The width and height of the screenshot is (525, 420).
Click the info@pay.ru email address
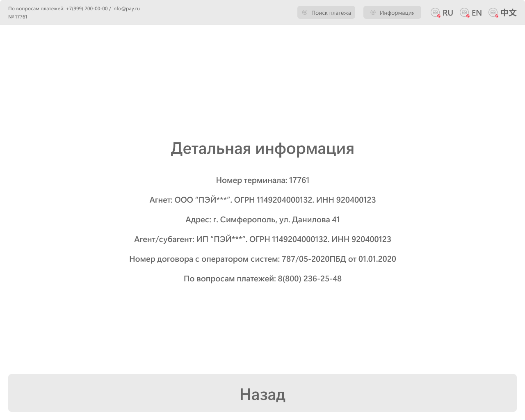126,8
